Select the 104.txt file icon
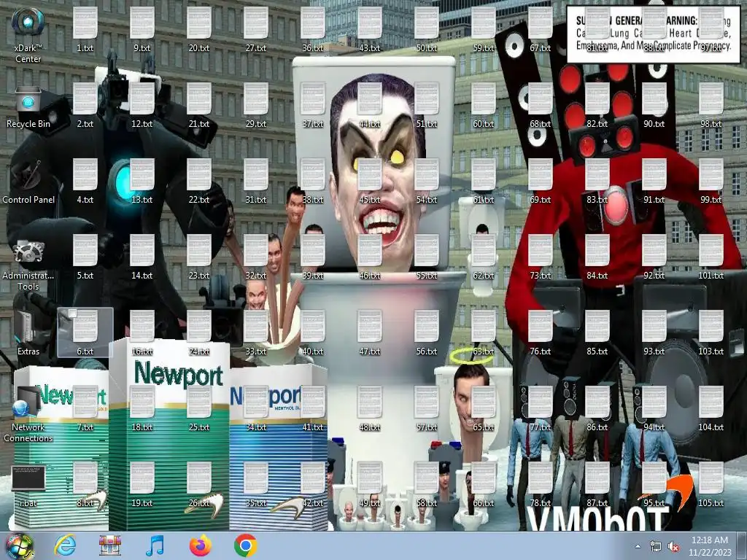Image resolution: width=747 pixels, height=560 pixels. (711, 402)
